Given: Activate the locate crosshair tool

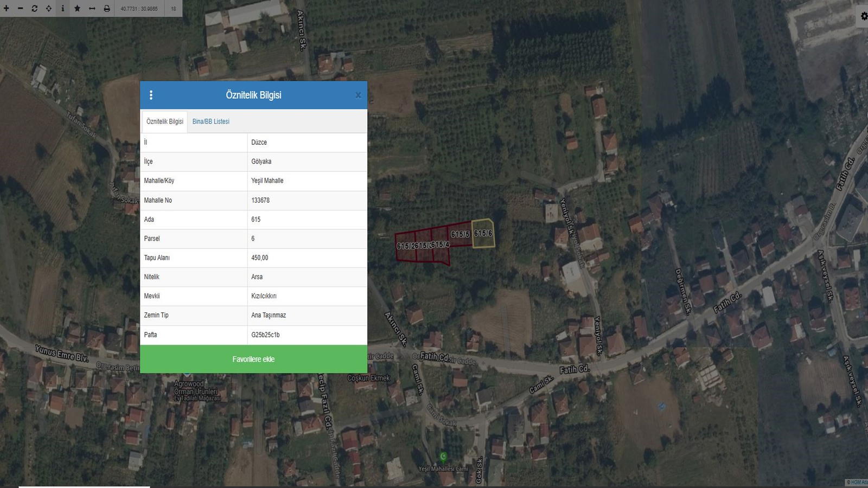Looking at the screenshot, I should click(49, 8).
